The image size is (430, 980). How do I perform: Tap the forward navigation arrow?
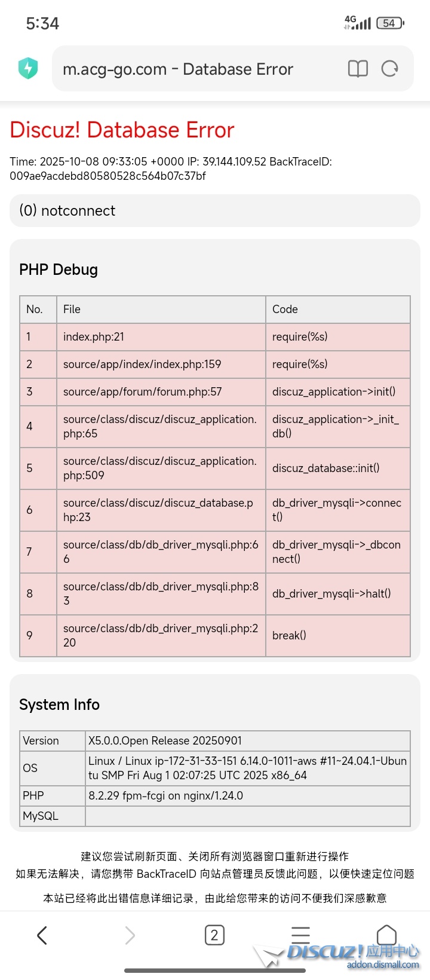(x=130, y=935)
